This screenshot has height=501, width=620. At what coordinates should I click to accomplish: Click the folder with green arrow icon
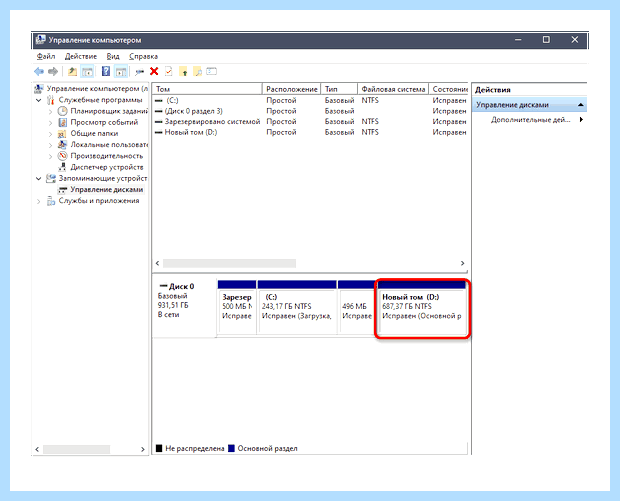(183, 72)
